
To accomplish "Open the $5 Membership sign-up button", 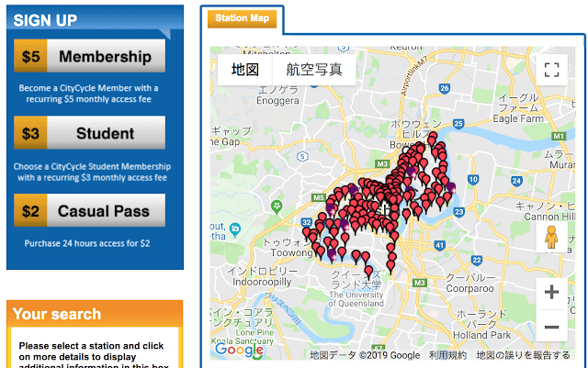I will click(89, 56).
